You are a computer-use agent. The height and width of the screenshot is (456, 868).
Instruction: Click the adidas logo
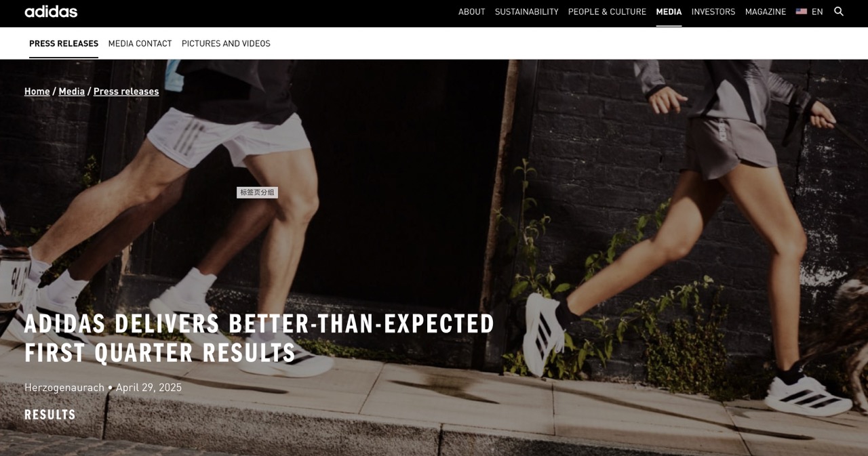(51, 12)
